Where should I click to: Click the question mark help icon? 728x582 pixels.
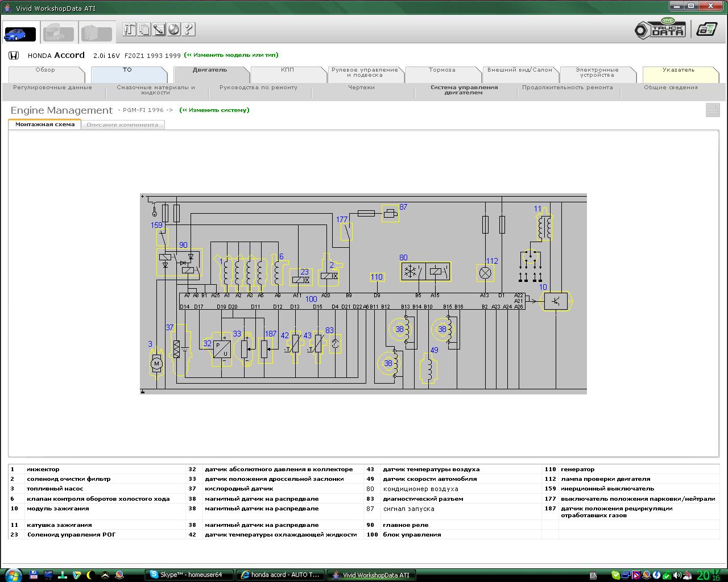[189, 30]
